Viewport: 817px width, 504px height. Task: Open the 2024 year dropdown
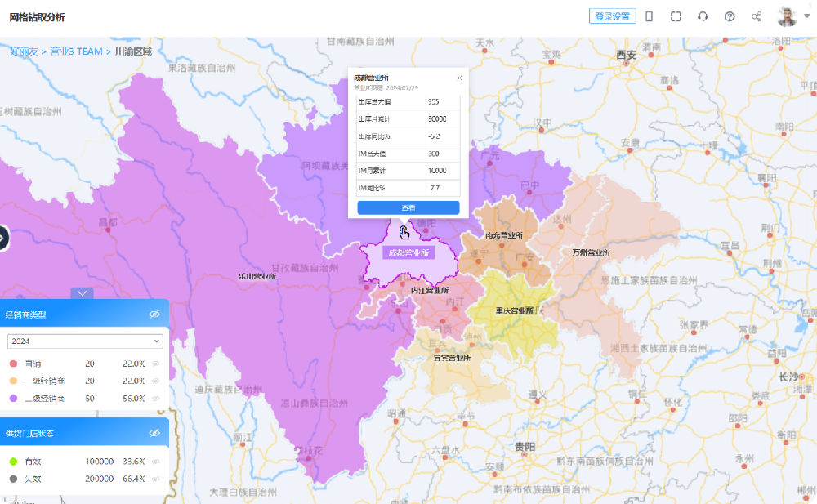click(x=85, y=341)
